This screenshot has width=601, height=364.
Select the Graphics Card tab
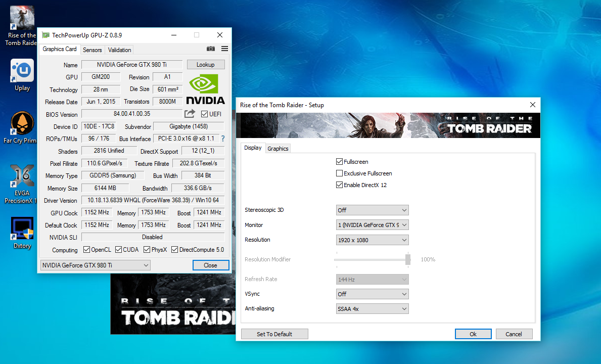(x=60, y=49)
